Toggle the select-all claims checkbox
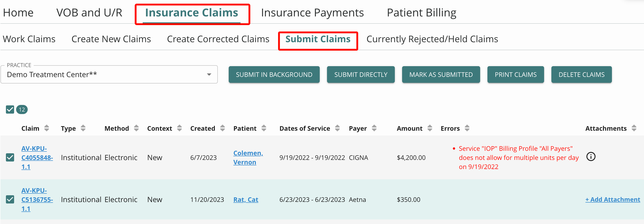644x224 pixels. [x=10, y=109]
